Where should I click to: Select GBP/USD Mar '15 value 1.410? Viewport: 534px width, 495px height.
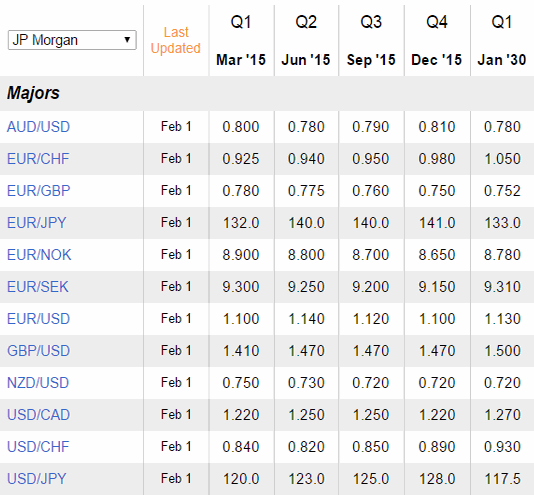coord(241,351)
